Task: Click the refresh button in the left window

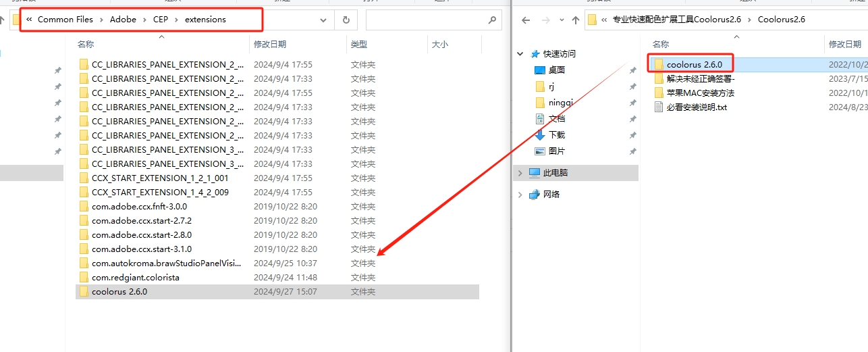Action: click(346, 20)
